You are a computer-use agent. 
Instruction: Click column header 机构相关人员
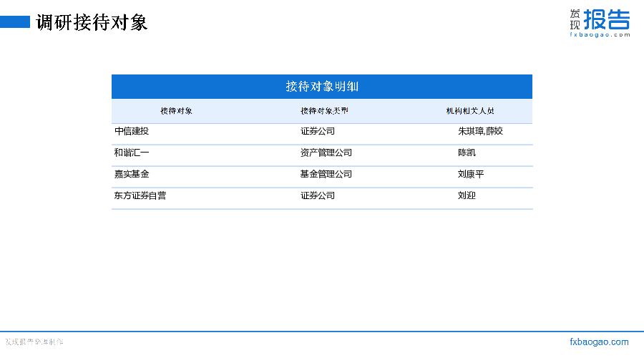coord(470,111)
